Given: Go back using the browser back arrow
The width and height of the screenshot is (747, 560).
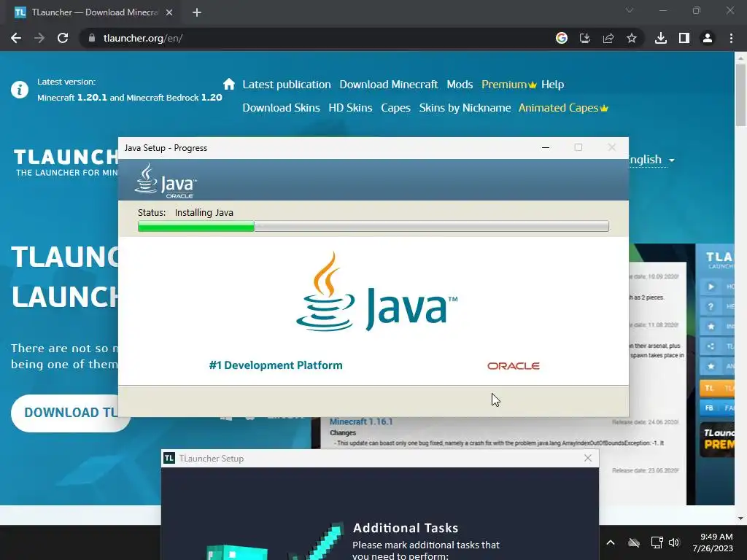Looking at the screenshot, I should [16, 38].
